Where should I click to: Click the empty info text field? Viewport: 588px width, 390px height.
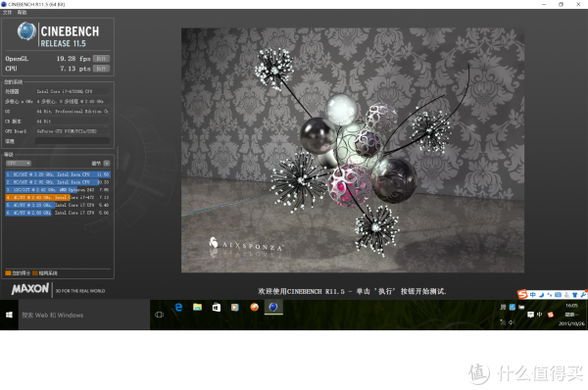73,141
